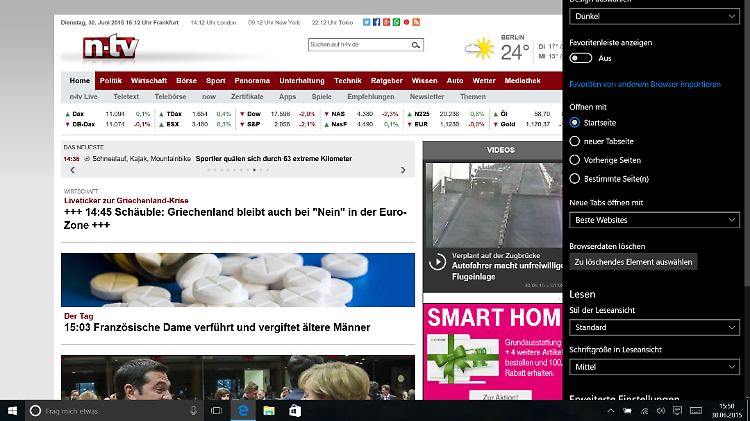Open the Design dropdown showing Dunkel
Viewport: 750px width, 421px height.
pyautogui.click(x=654, y=16)
